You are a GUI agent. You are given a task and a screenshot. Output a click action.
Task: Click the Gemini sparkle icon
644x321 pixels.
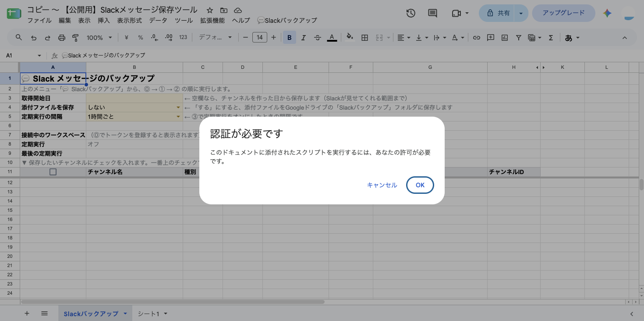click(x=607, y=13)
